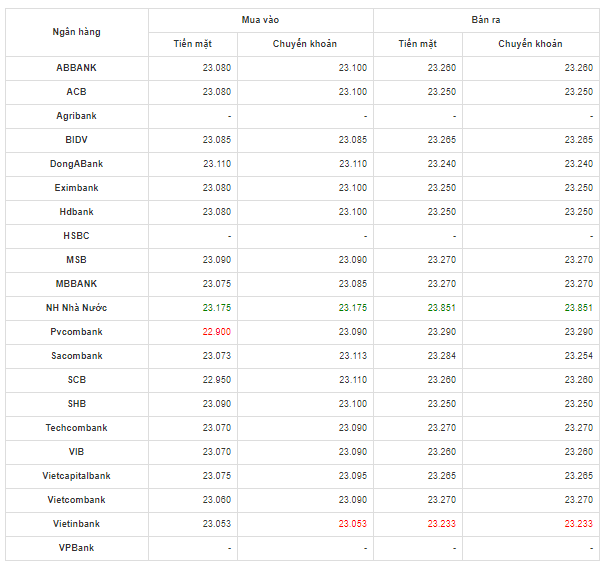This screenshot has width=604, height=566.
Task: Click the Agribank bank name
Action: 76,116
